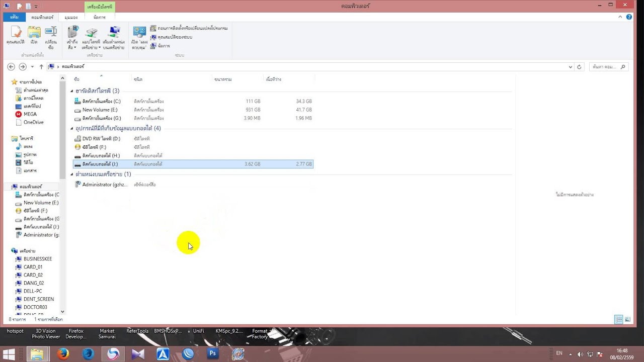Click the Windows Start button
Screen dimensions: 644x362
9,354
